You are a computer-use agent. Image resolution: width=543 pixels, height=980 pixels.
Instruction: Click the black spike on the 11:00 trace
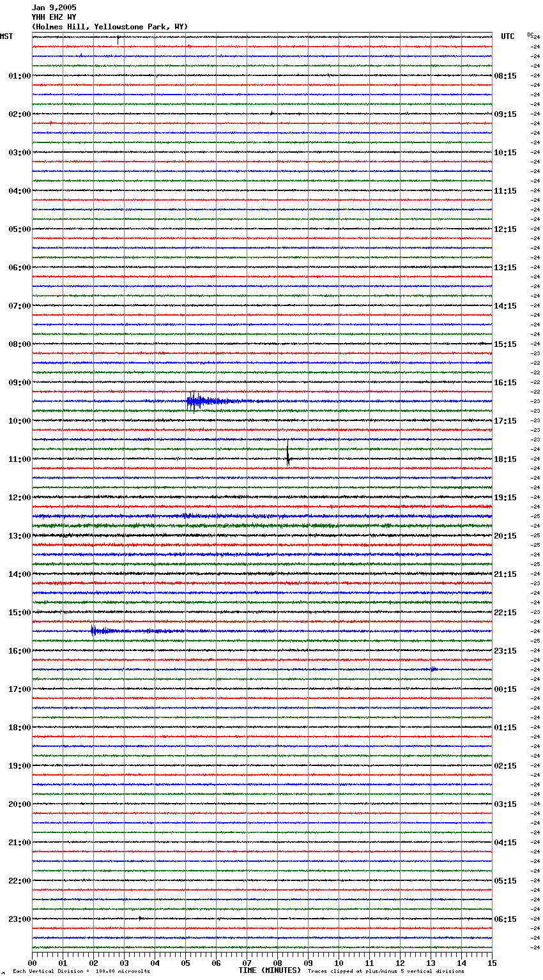tap(288, 453)
